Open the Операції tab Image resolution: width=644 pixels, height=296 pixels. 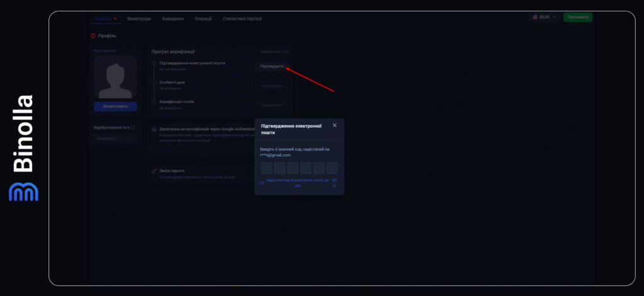[x=203, y=19]
